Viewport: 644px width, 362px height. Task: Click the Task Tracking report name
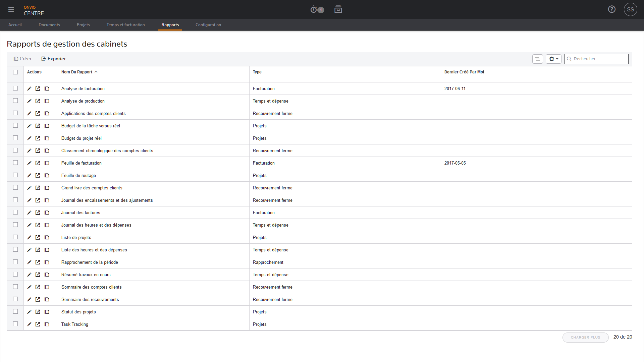click(x=75, y=324)
